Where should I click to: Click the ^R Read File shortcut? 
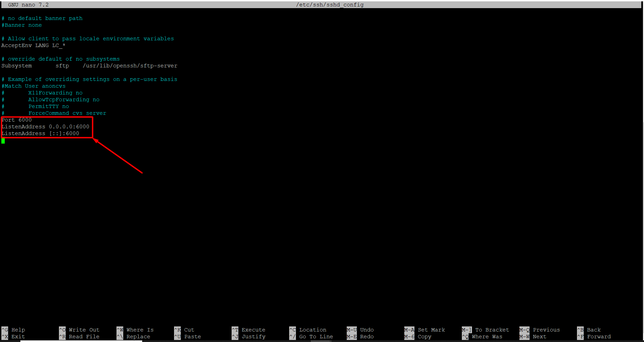tap(80, 337)
